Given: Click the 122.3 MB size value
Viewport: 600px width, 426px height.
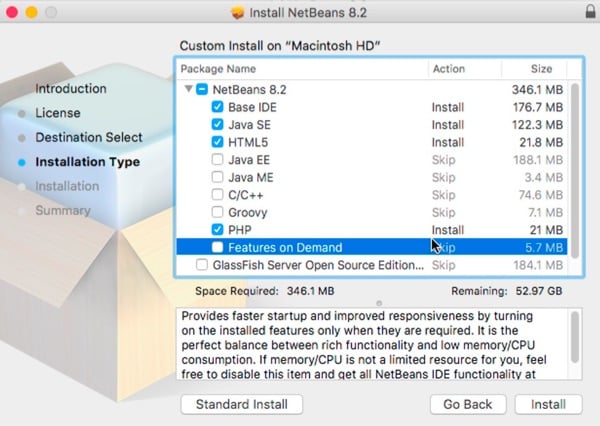Looking at the screenshot, I should (x=537, y=125).
